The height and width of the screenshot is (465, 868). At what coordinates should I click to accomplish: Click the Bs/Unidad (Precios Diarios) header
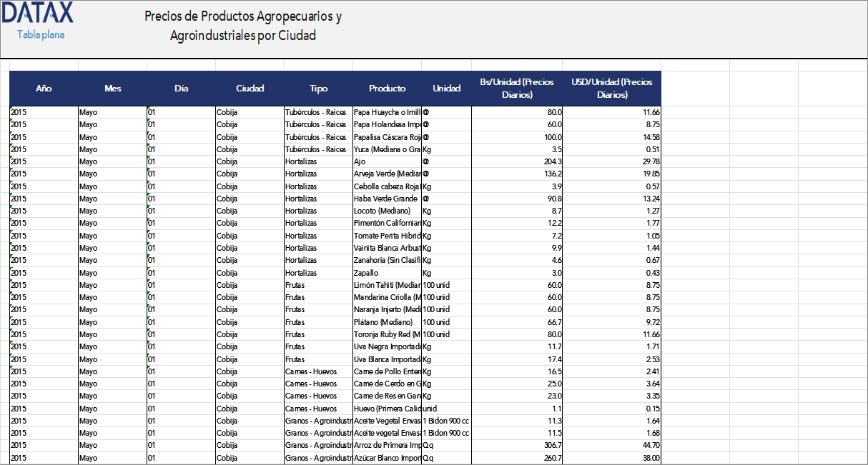517,88
